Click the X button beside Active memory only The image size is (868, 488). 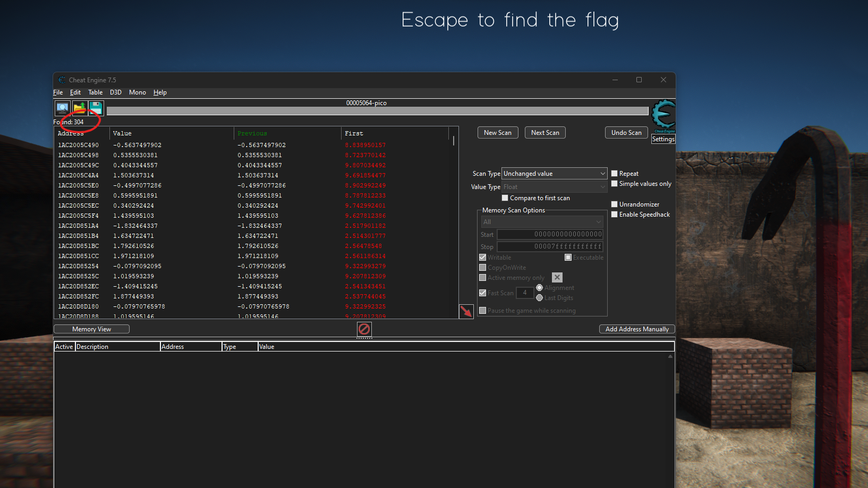pyautogui.click(x=557, y=277)
